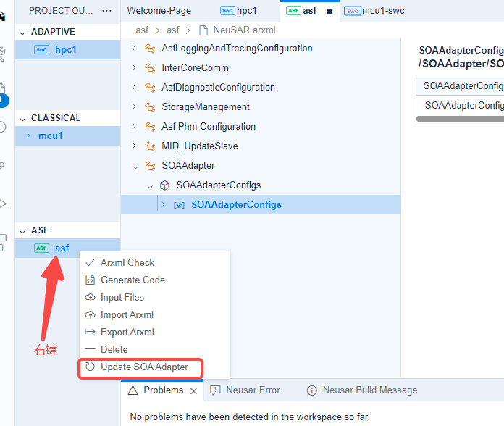
Task: Select Import Arxml in context menu
Action: [x=127, y=315]
